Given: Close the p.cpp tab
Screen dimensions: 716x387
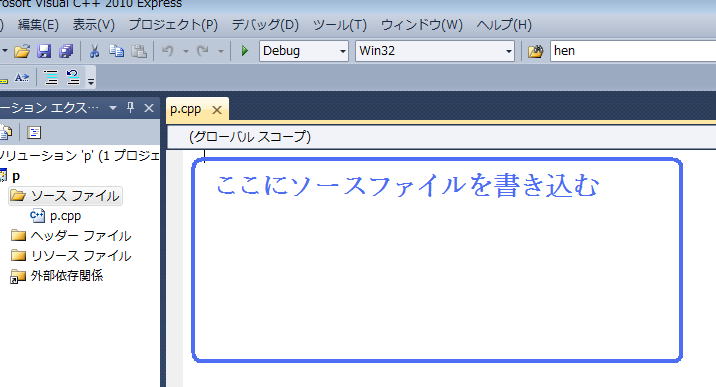Looking at the screenshot, I should pos(217,110).
